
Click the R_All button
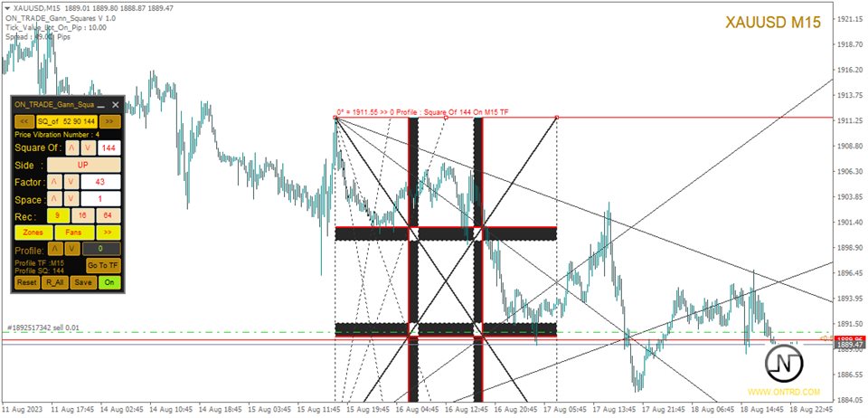[x=55, y=282]
